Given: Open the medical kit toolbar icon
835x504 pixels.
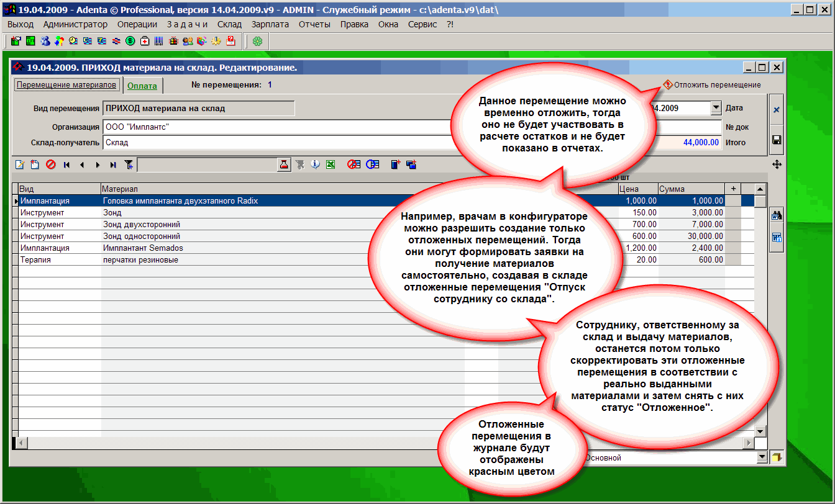Looking at the screenshot, I should click(x=144, y=42).
